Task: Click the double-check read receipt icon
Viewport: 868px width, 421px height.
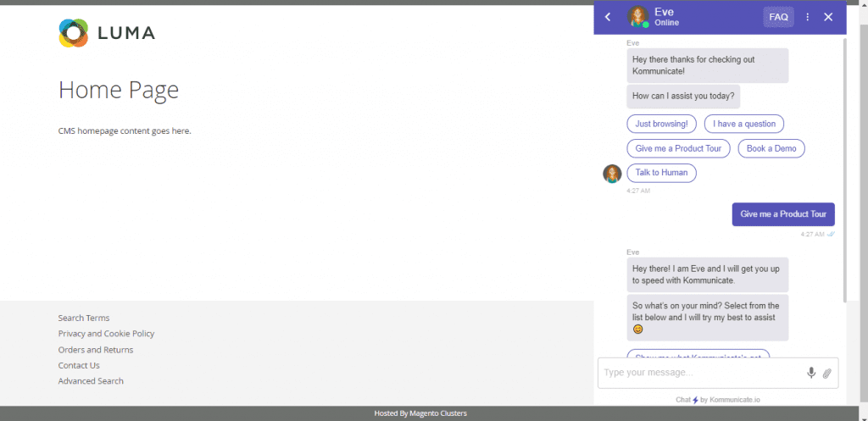Action: [x=831, y=234]
